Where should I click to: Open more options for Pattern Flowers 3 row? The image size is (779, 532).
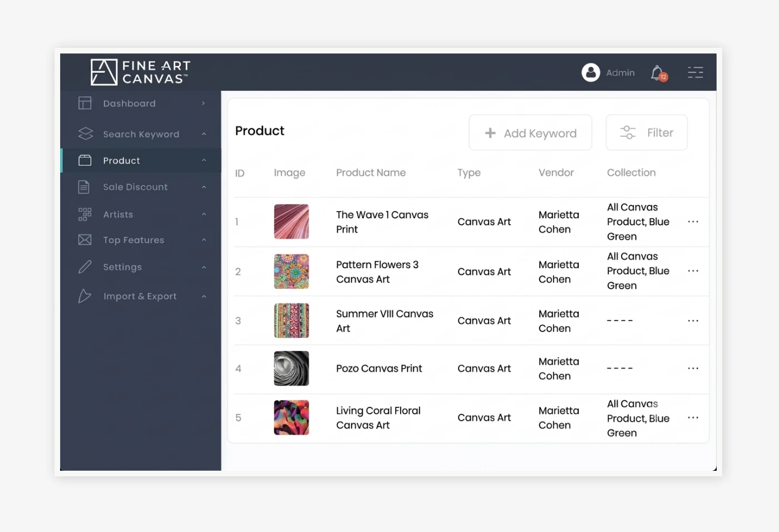click(x=693, y=271)
